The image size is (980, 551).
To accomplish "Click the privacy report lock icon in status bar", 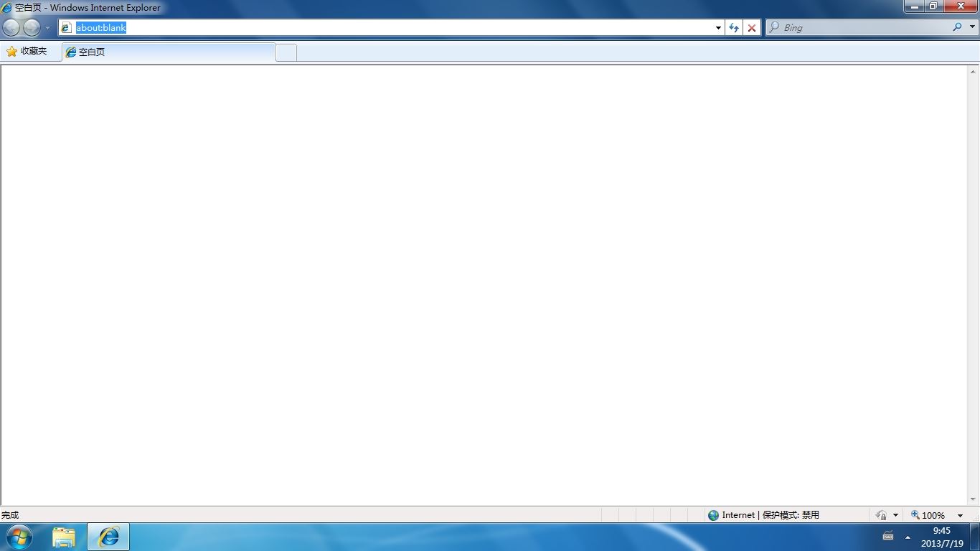I will [881, 515].
